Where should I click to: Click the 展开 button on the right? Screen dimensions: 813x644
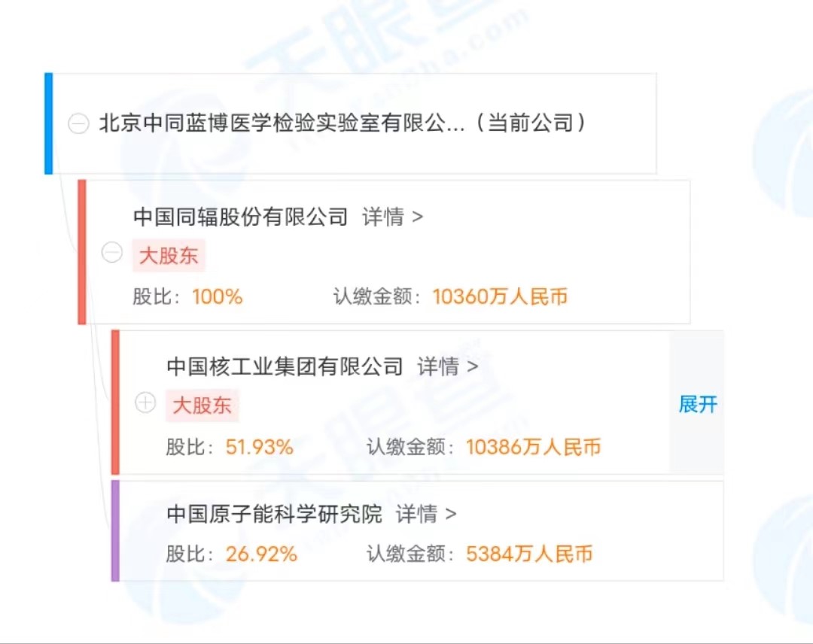coord(697,405)
